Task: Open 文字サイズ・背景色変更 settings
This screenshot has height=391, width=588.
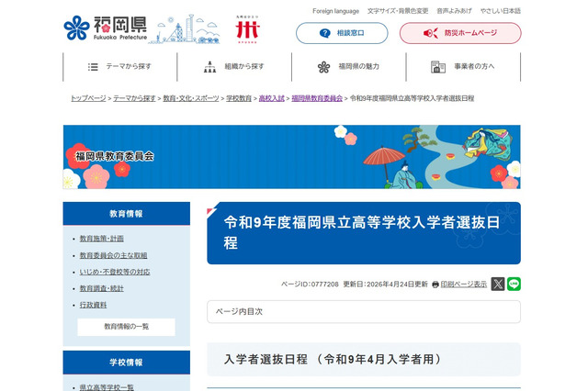Action: [x=398, y=11]
